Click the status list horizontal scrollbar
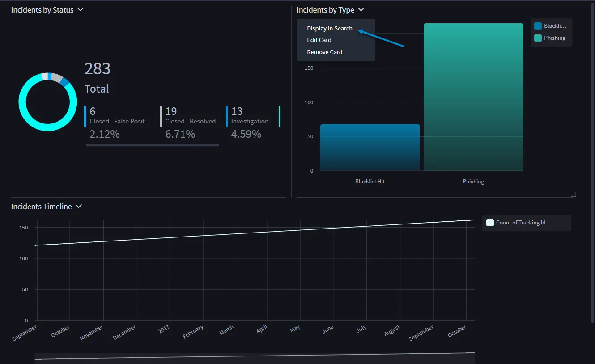 (153, 145)
